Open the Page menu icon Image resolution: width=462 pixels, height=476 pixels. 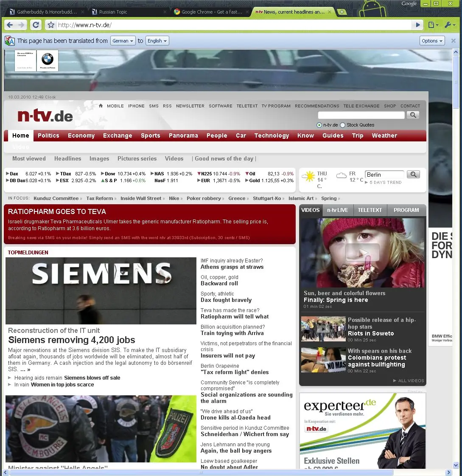[x=433, y=25]
